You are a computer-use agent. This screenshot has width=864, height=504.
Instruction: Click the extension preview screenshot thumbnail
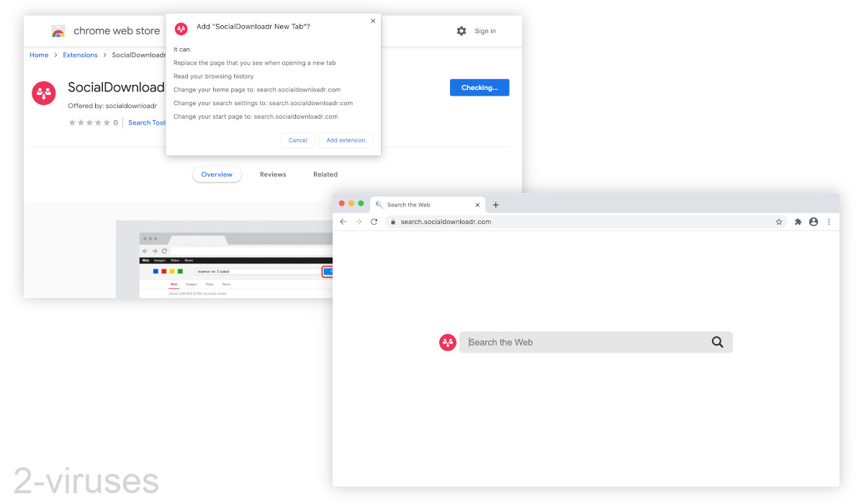coord(225,259)
